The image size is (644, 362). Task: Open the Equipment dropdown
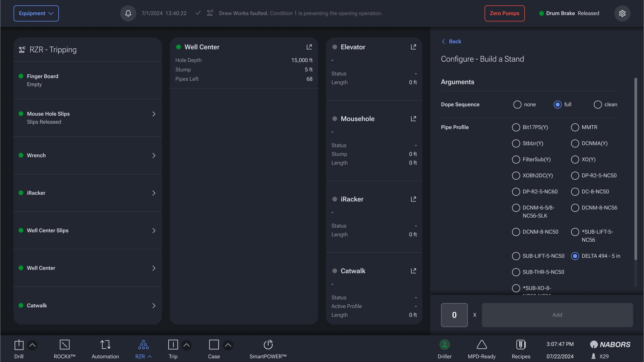click(x=36, y=13)
